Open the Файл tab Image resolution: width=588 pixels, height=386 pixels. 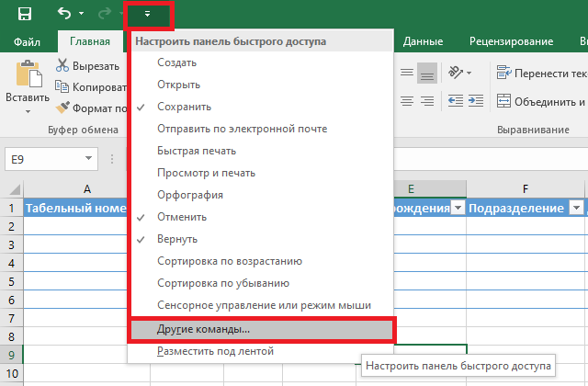coord(27,41)
